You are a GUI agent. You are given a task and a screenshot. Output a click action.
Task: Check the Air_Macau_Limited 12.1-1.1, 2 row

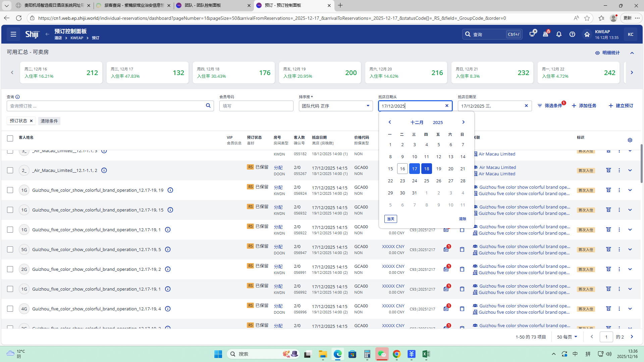coord(10,170)
